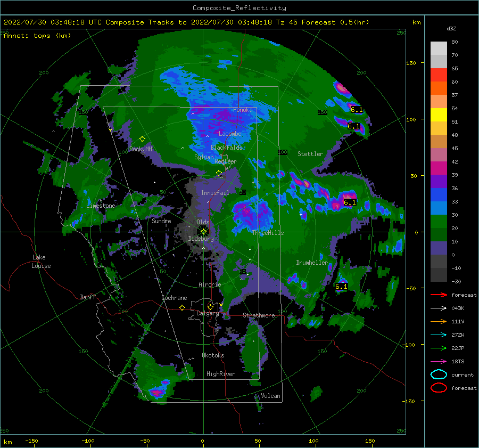Click the Composite_Reflectivity title
Screen dimensions: 479x448
240,8
